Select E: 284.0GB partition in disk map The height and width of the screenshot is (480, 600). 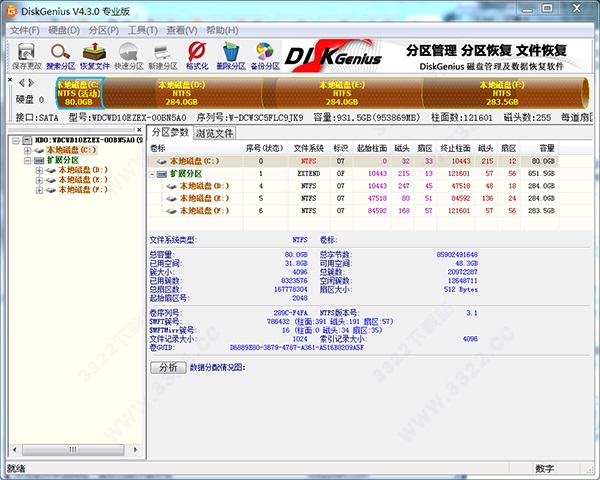coord(342,93)
